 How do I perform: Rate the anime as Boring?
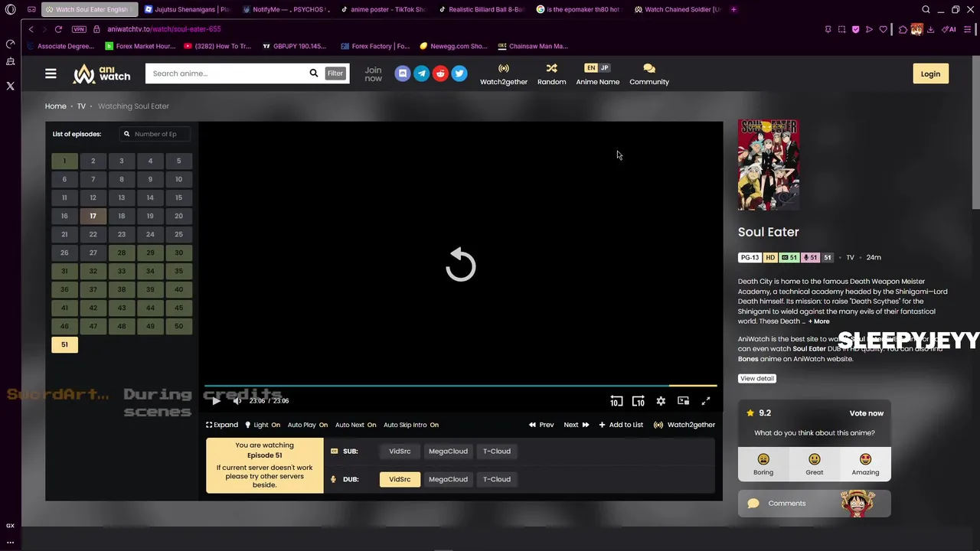(x=763, y=464)
